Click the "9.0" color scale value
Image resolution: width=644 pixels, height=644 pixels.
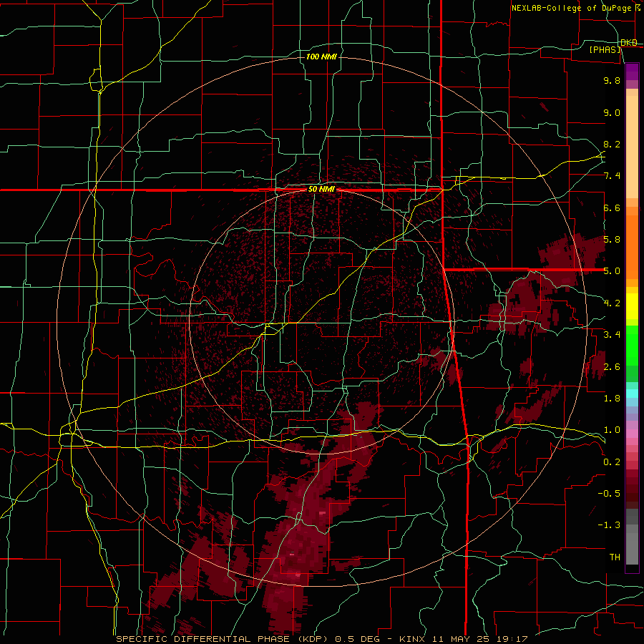(612, 112)
